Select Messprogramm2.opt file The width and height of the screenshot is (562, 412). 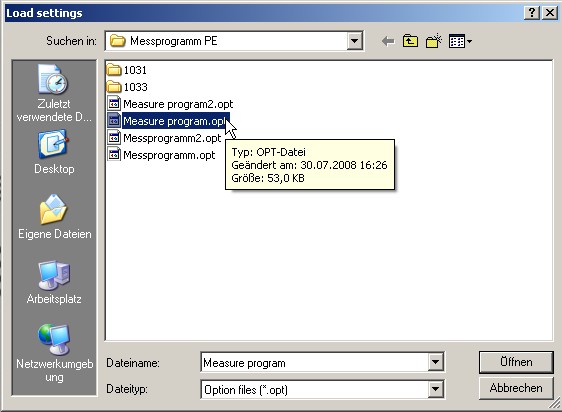(x=165, y=138)
